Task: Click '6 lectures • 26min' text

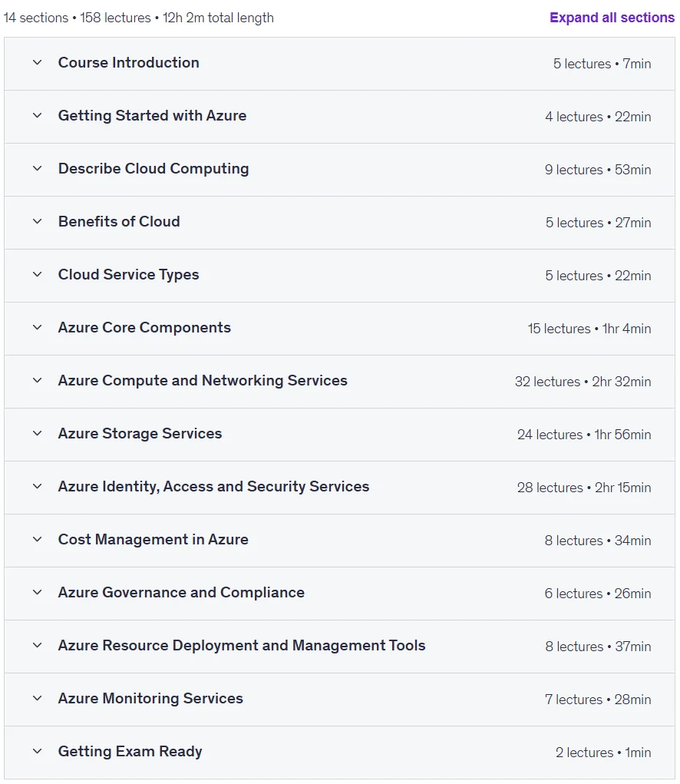Action: tap(598, 594)
